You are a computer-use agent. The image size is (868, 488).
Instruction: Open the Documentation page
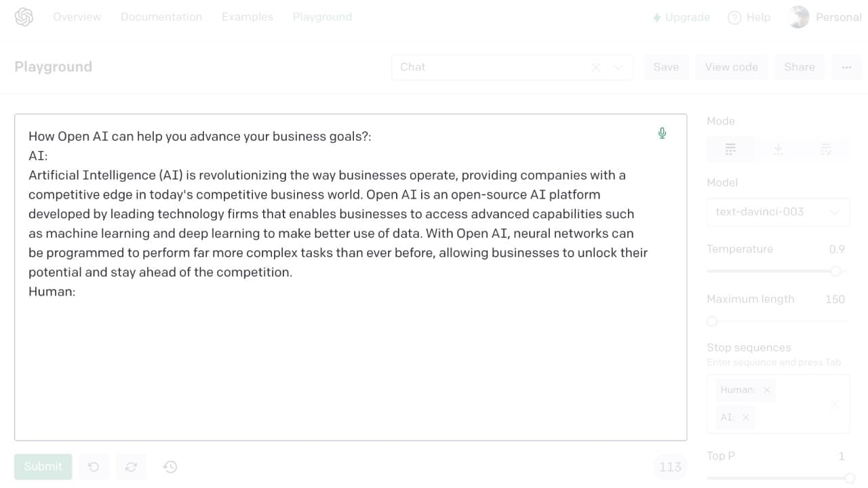click(161, 17)
